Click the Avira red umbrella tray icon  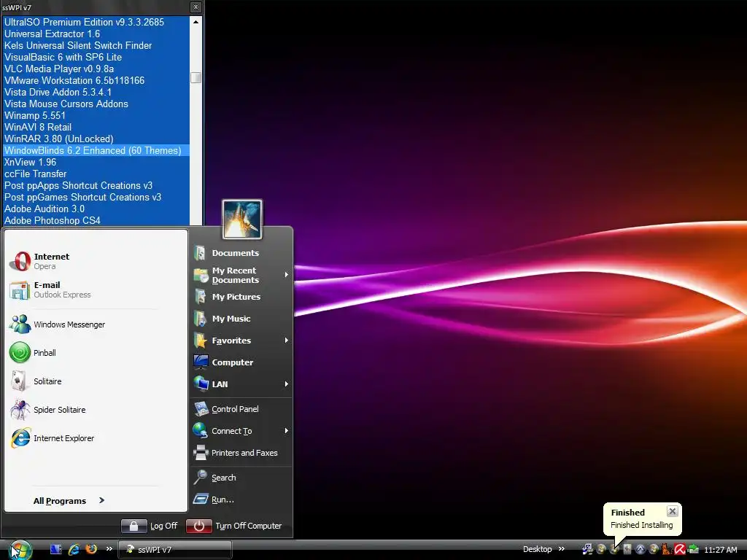tap(680, 550)
